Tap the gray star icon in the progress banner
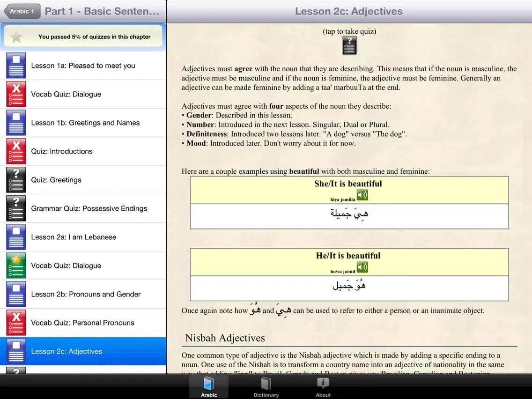The image size is (532, 399). point(16,37)
